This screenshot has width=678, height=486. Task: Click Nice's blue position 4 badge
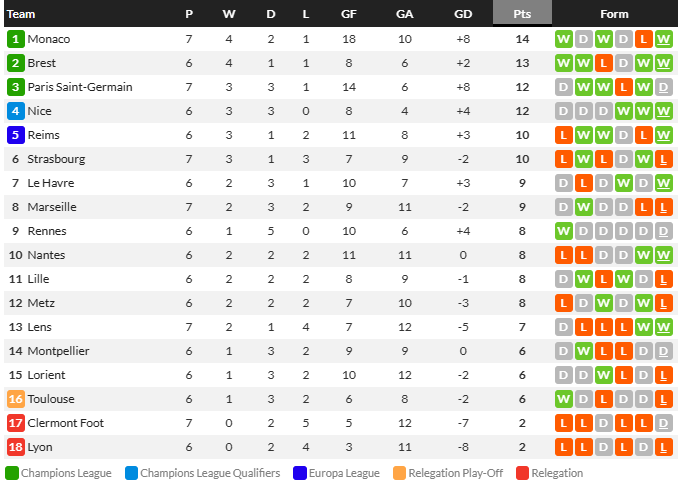(16, 111)
